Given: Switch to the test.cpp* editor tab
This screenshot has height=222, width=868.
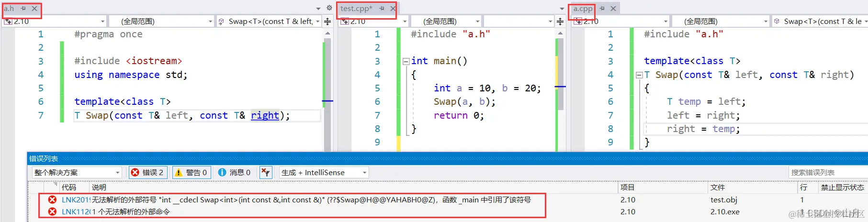Looking at the screenshot, I should tap(356, 9).
